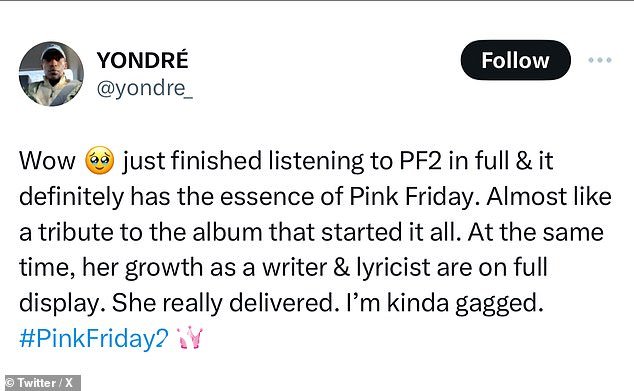Click the Twitter / X credit label

(x=40, y=383)
